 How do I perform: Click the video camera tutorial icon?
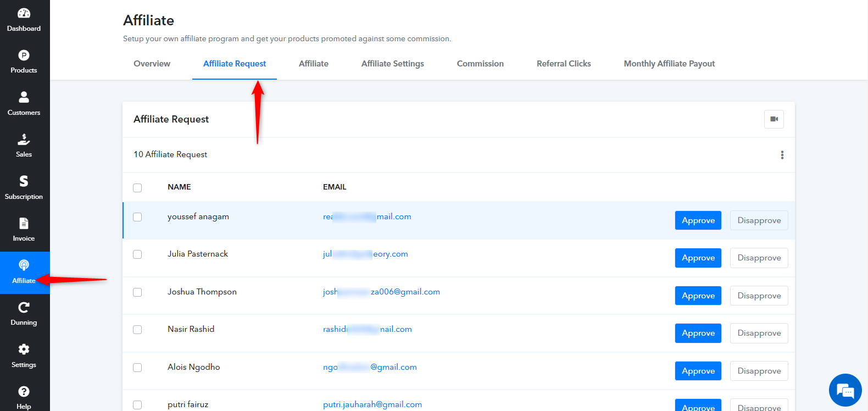tap(774, 119)
